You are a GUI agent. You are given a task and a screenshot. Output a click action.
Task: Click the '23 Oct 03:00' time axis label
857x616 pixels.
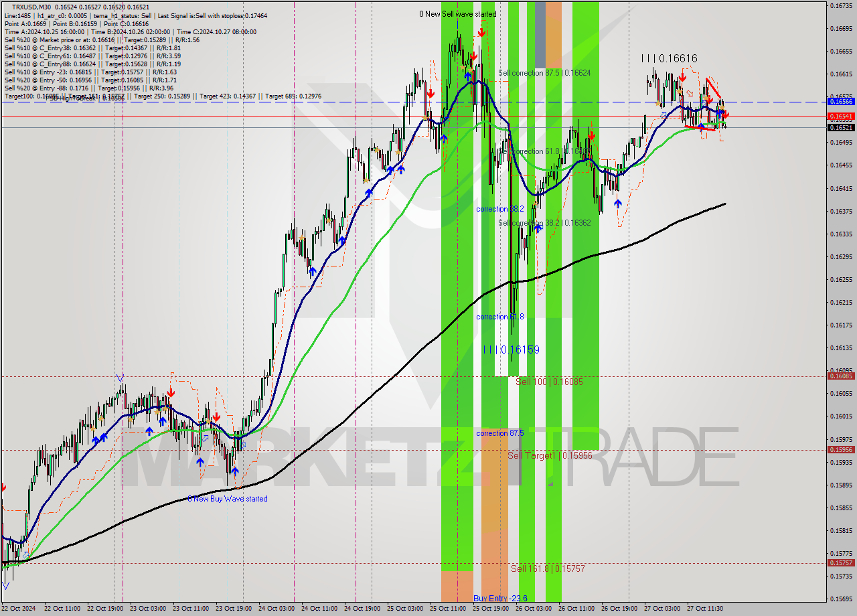click(147, 609)
